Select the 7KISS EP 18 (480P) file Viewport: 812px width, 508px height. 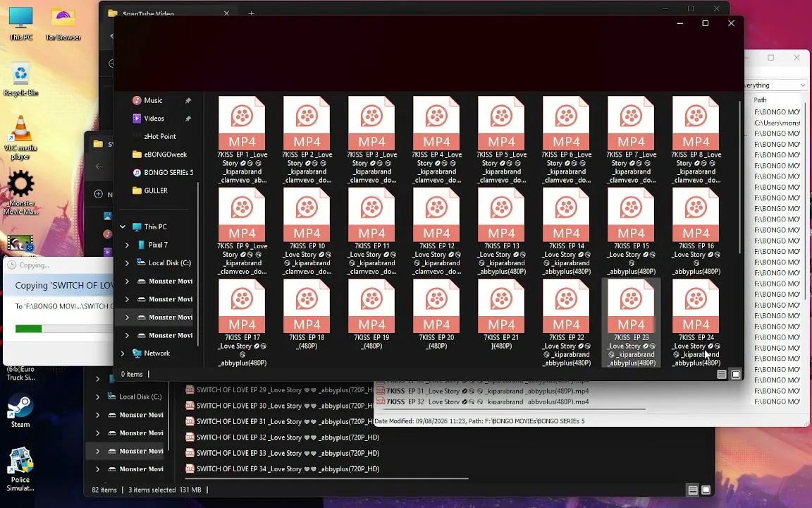coord(307,315)
